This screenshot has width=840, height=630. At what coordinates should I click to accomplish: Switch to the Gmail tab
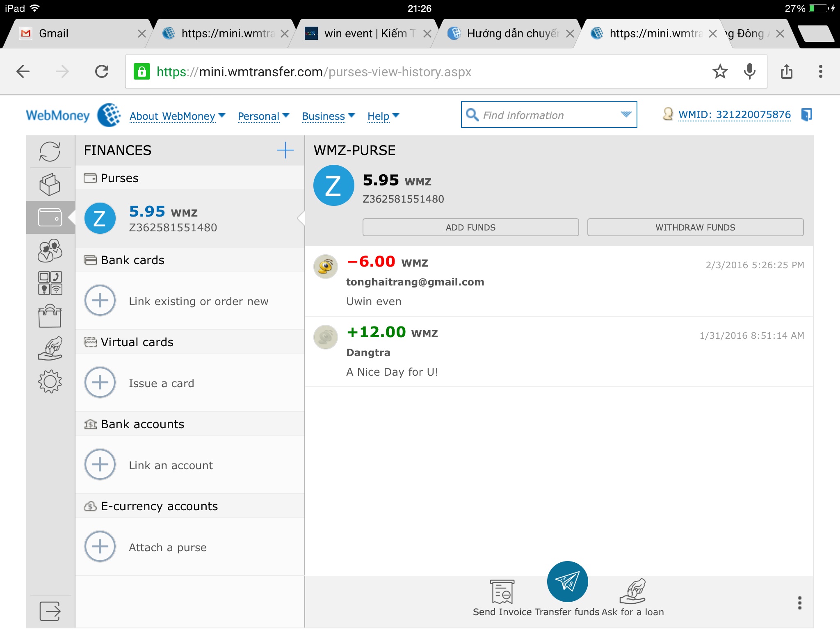tap(78, 34)
